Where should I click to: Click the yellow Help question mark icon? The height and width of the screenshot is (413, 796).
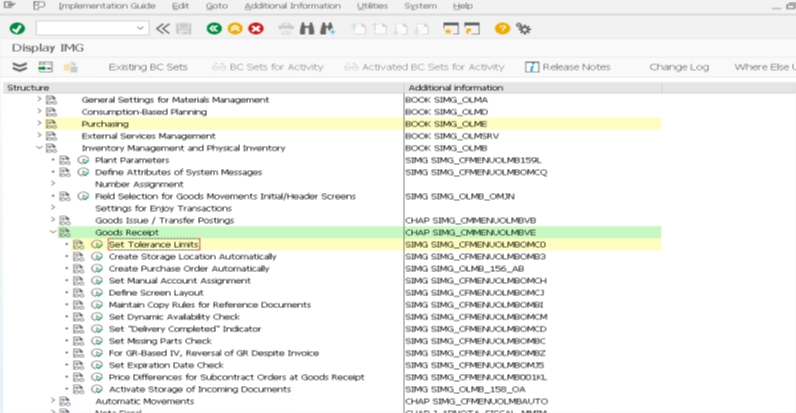point(502,28)
